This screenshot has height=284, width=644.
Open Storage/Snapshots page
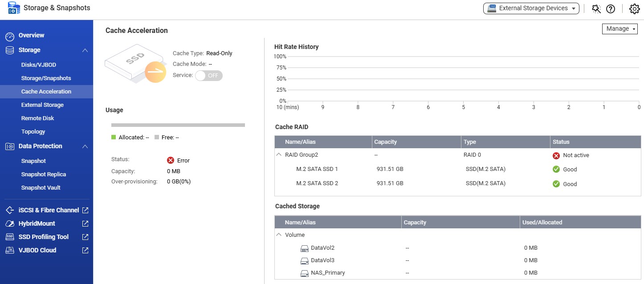(46, 78)
